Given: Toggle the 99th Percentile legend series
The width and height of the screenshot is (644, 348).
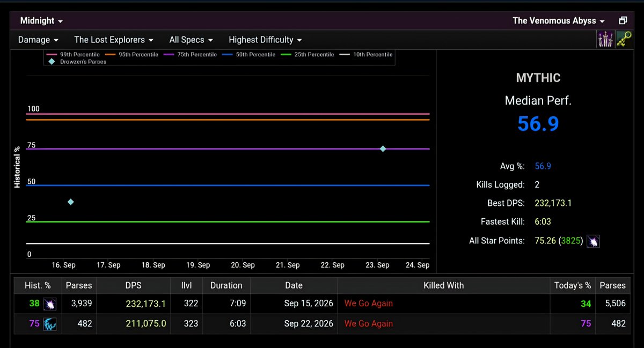Looking at the screenshot, I should pos(74,55).
